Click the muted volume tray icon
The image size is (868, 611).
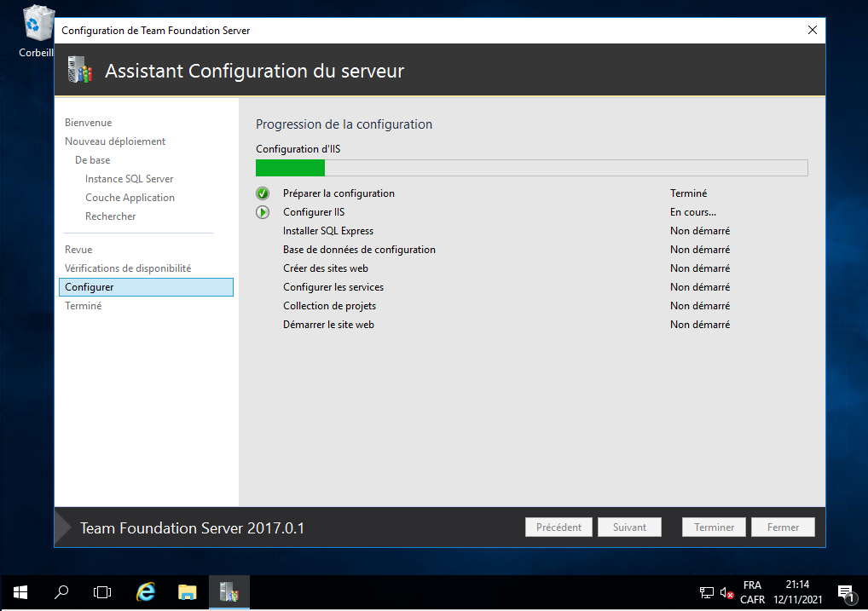(726, 592)
